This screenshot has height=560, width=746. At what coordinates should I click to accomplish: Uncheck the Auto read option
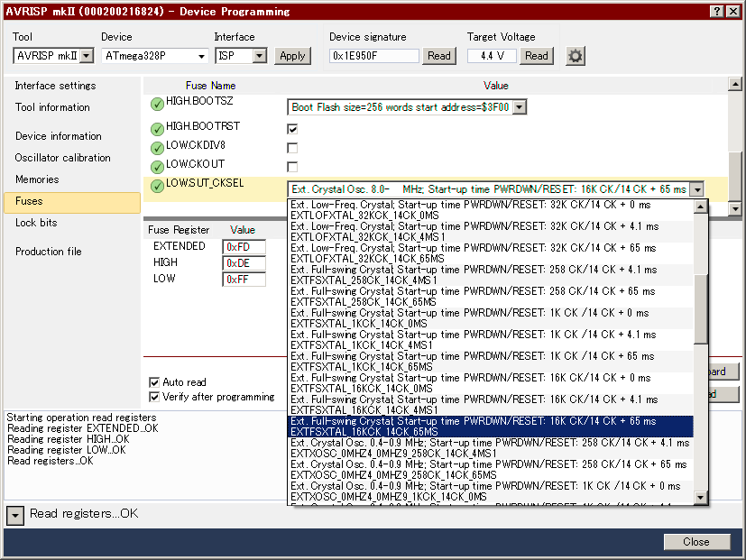(154, 382)
